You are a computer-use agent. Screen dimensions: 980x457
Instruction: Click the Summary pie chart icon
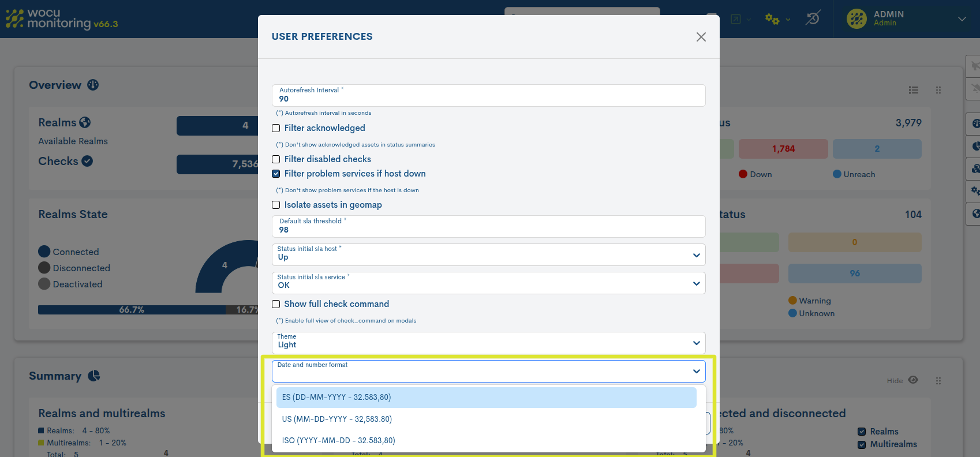[94, 376]
